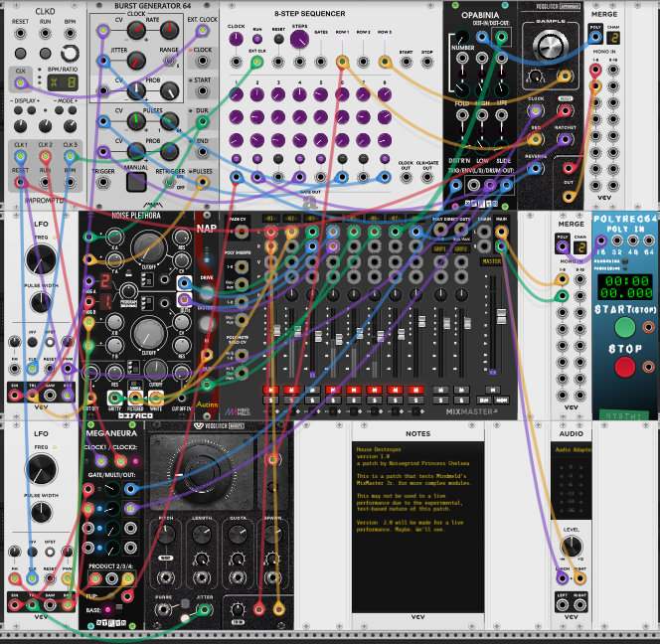
Task: Click the NAP DRIVE knob
Action: pos(207,292)
